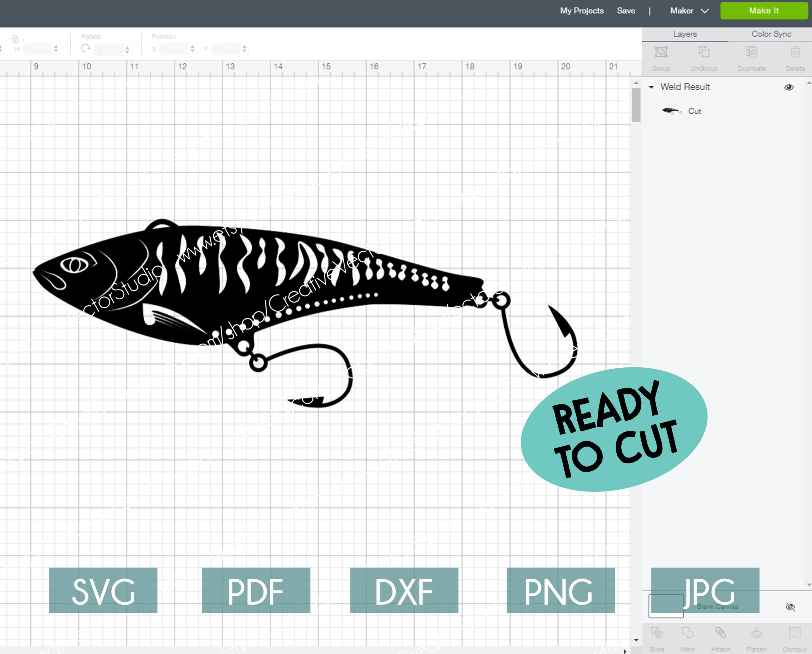This screenshot has width=812, height=654.
Task: Click the Rotate icon
Action: (x=86, y=48)
